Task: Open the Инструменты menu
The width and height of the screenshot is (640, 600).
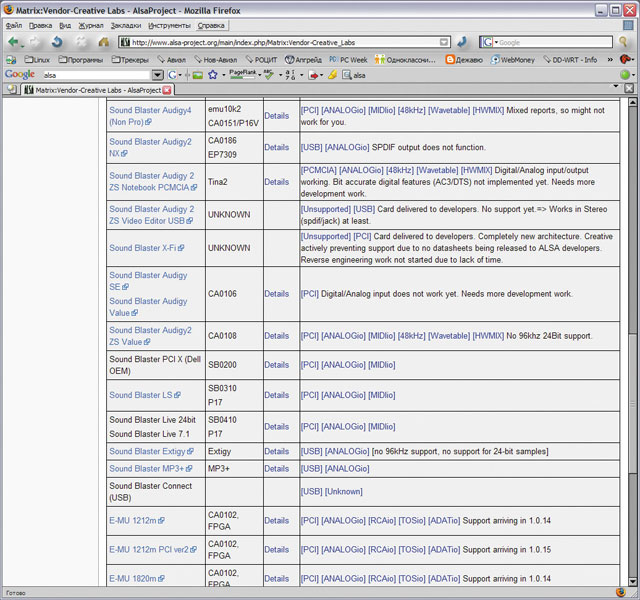Action: (169, 25)
